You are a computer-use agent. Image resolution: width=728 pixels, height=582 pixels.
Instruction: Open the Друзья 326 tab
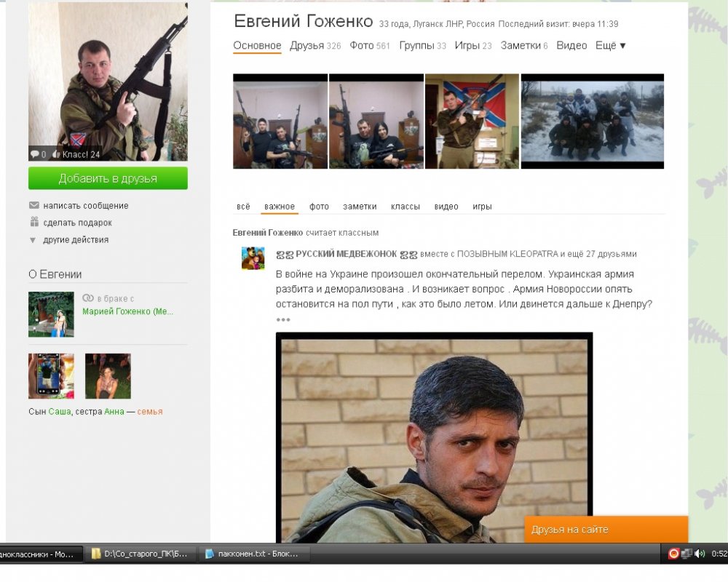tap(315, 46)
